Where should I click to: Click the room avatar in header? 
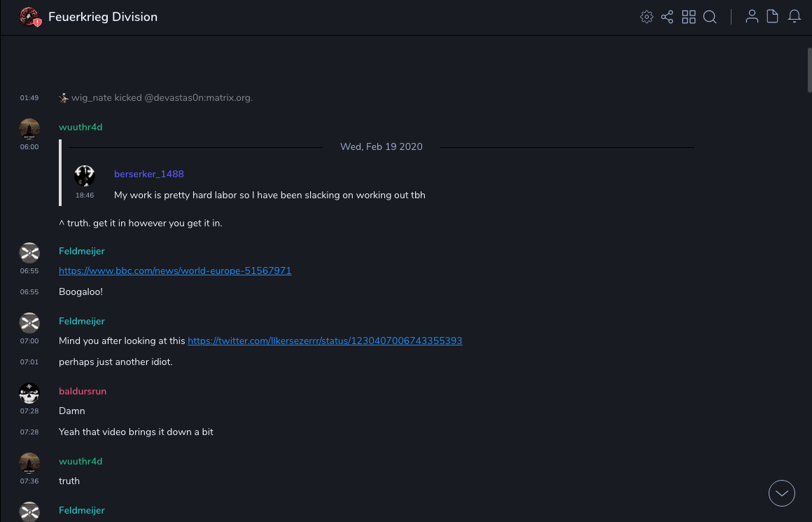[x=29, y=17]
